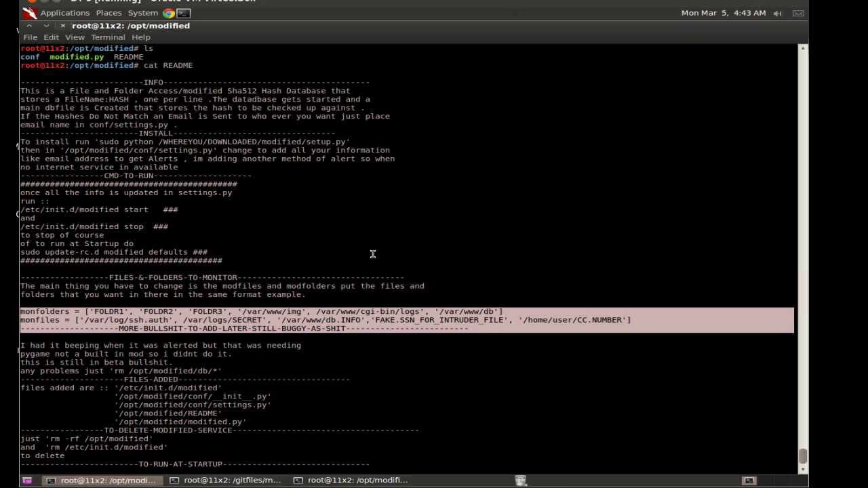This screenshot has height=488, width=868.
Task: Open the Applications menu
Action: pyautogui.click(x=64, y=13)
